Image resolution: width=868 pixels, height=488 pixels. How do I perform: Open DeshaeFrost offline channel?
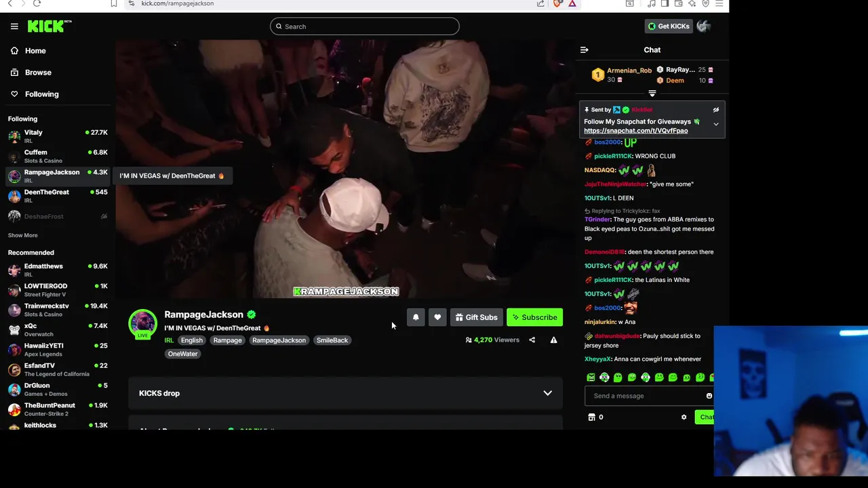tap(58, 216)
